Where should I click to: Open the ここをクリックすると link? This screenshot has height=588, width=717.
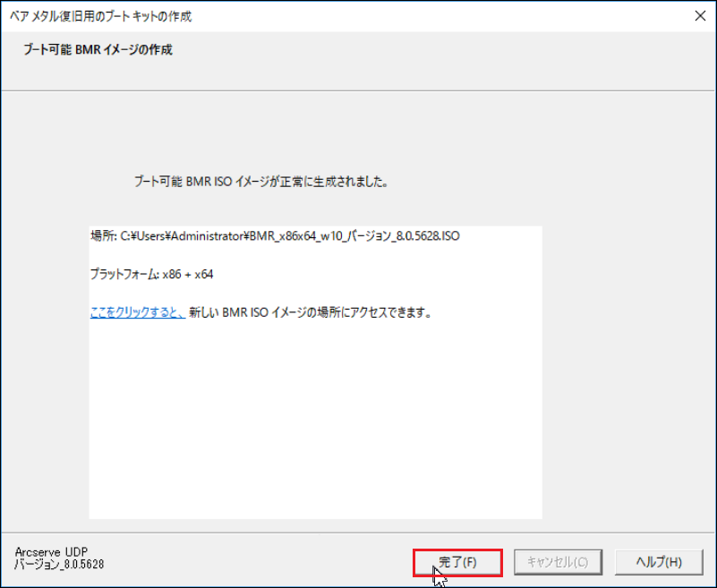[138, 312]
